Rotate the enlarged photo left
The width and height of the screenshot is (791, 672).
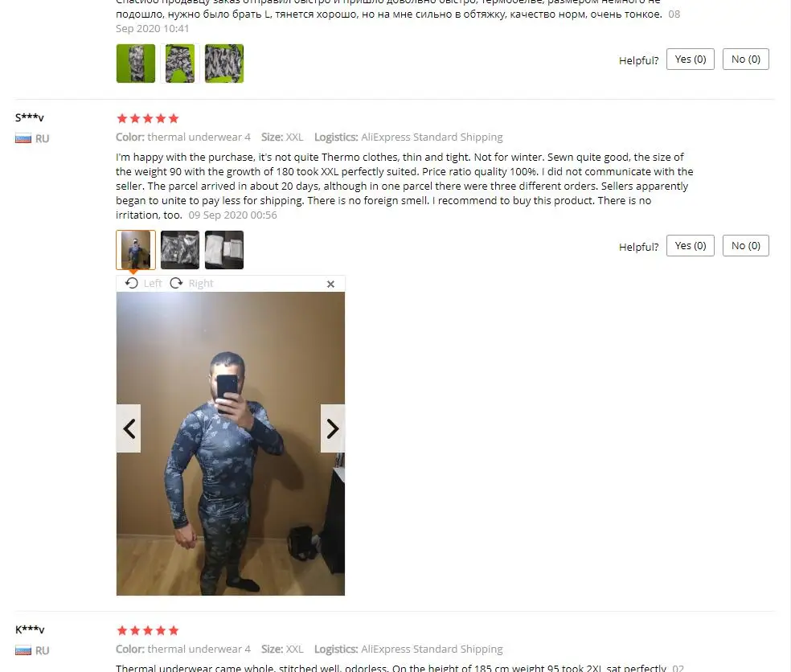coord(144,283)
